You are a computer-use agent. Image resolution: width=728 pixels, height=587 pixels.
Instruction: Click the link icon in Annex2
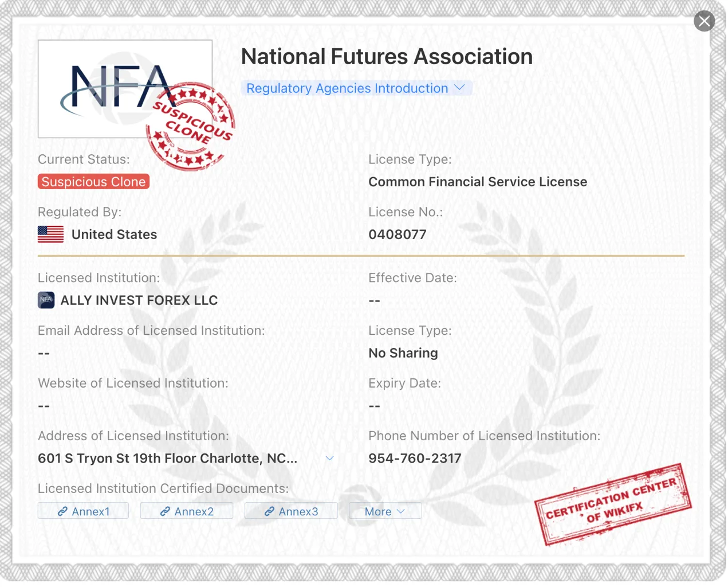click(165, 511)
